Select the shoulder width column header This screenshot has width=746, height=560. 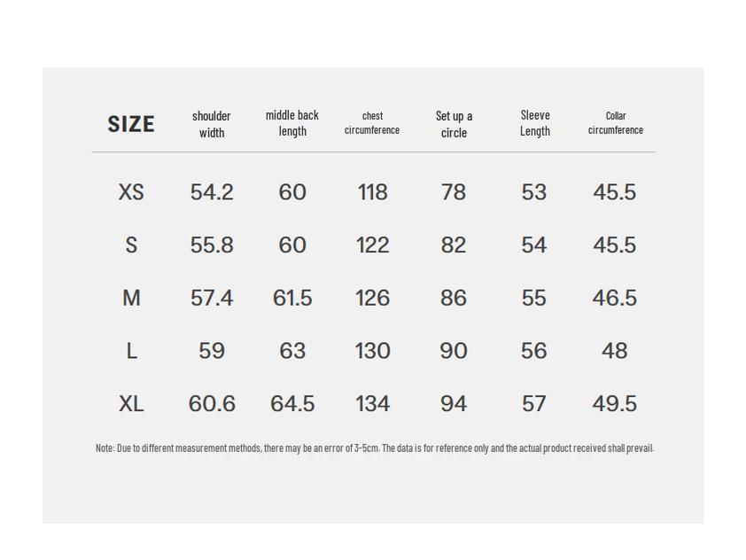tap(212, 124)
